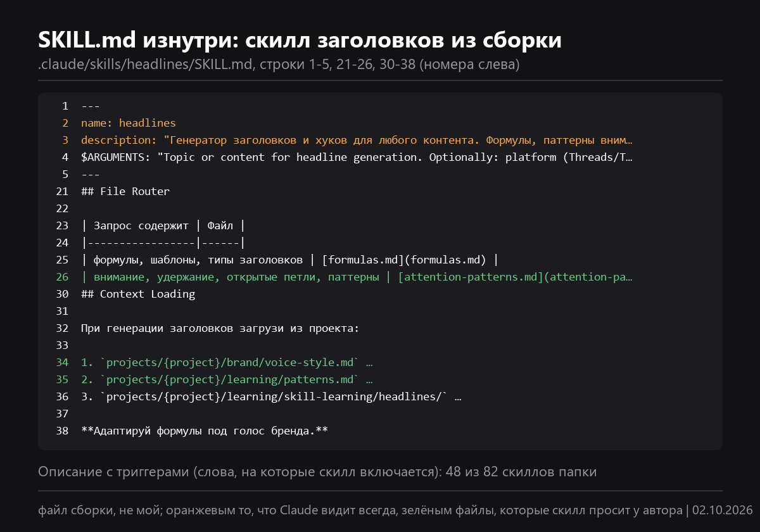Click the '## File Router' heading

point(125,191)
